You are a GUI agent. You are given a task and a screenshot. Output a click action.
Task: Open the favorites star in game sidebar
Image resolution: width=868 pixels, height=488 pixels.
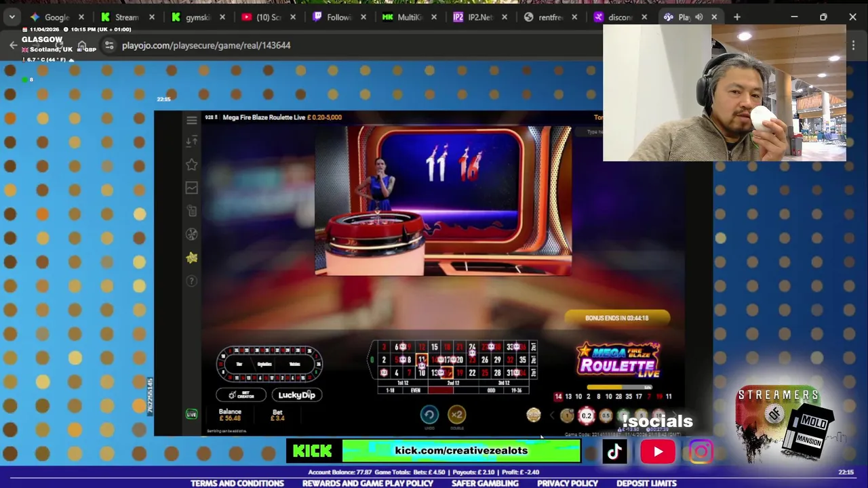tap(191, 165)
